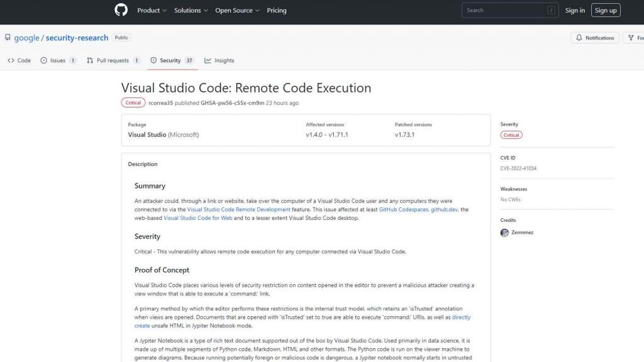Expand the Open Source menu
This screenshot has width=644, height=362.
point(237,10)
